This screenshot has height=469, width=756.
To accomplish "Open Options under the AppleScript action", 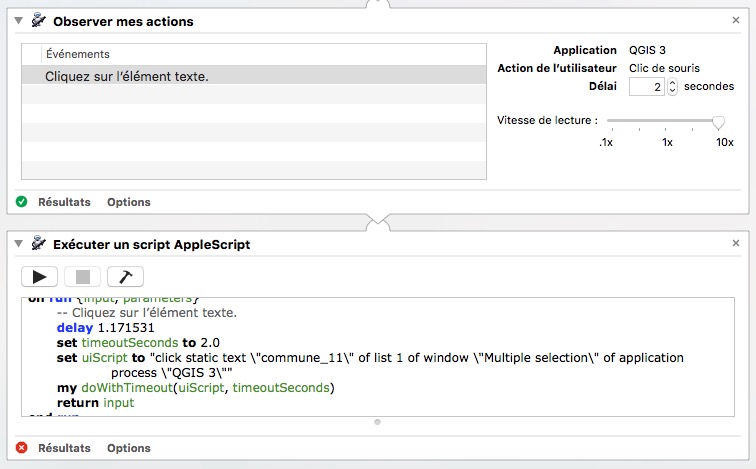I will coord(129,448).
